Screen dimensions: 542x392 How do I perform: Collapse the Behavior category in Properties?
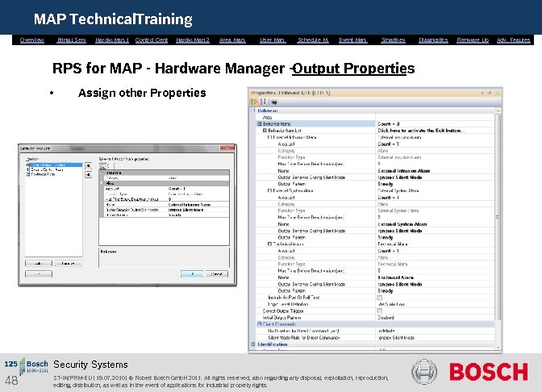[x=252, y=111]
